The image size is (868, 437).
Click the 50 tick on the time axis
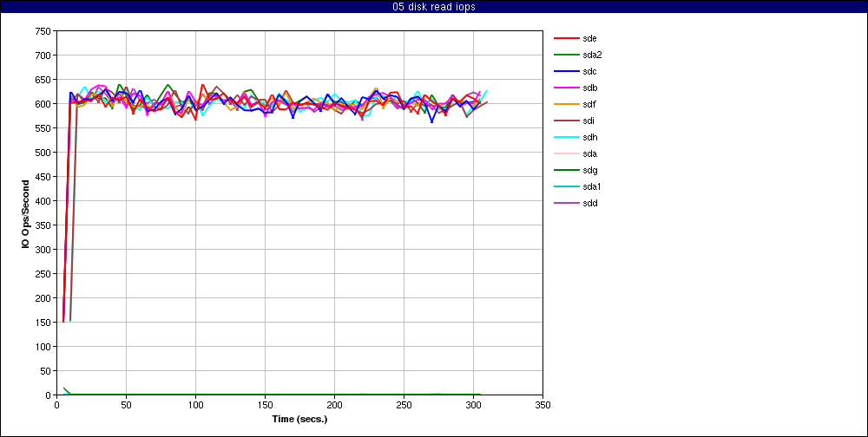(x=126, y=405)
